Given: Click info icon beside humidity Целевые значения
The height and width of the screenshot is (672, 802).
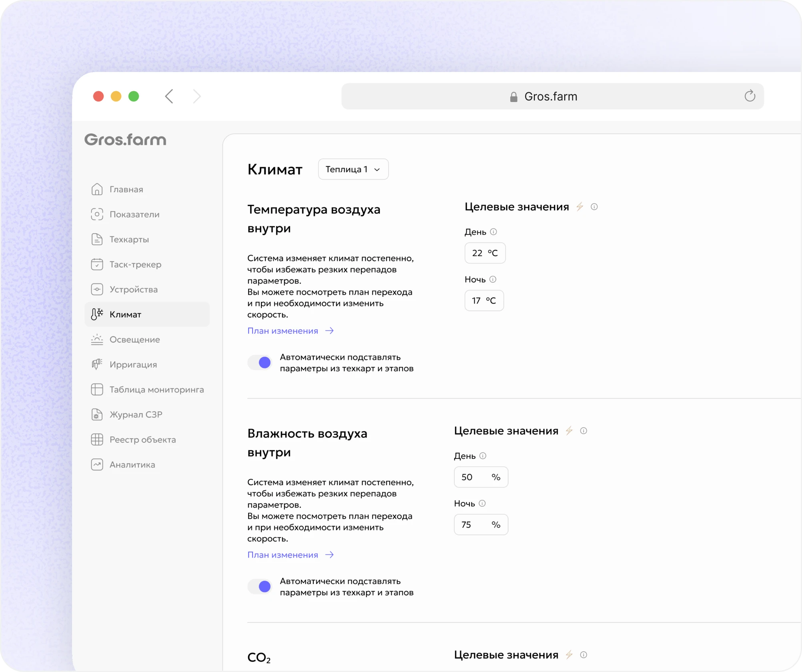Looking at the screenshot, I should coord(583,431).
